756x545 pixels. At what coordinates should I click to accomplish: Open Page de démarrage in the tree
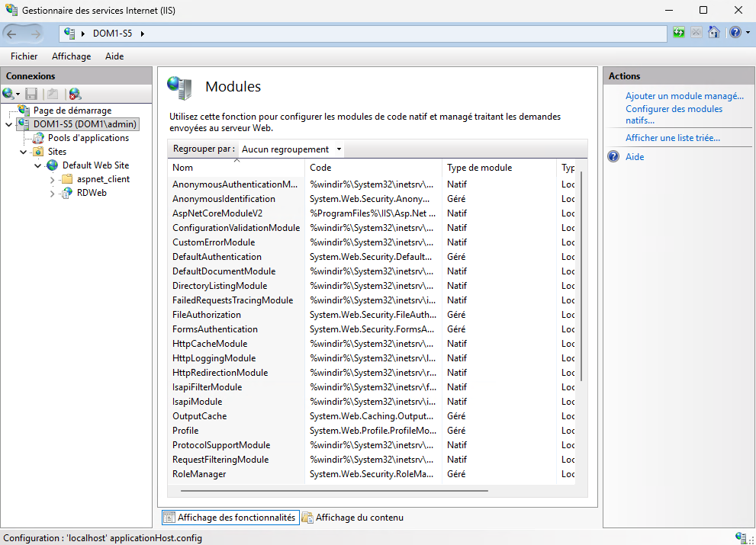(x=72, y=111)
